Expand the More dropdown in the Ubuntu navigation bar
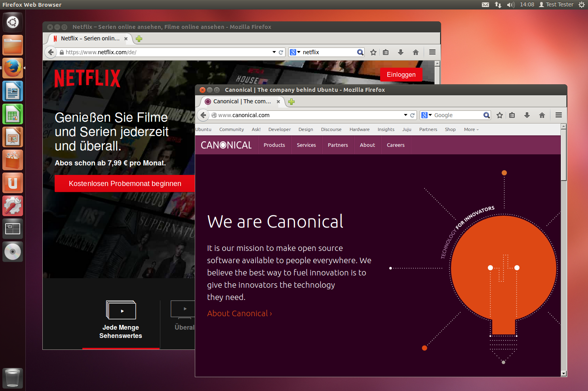This screenshot has height=391, width=588. pyautogui.click(x=471, y=129)
